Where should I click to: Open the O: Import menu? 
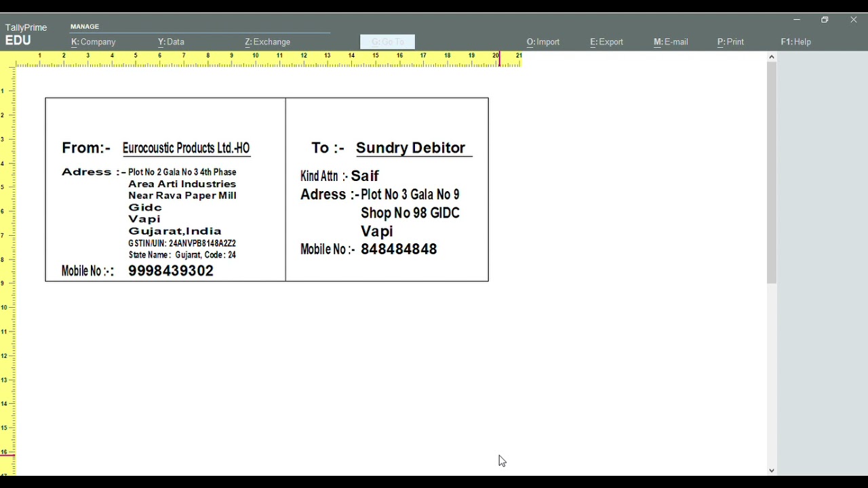coord(543,42)
